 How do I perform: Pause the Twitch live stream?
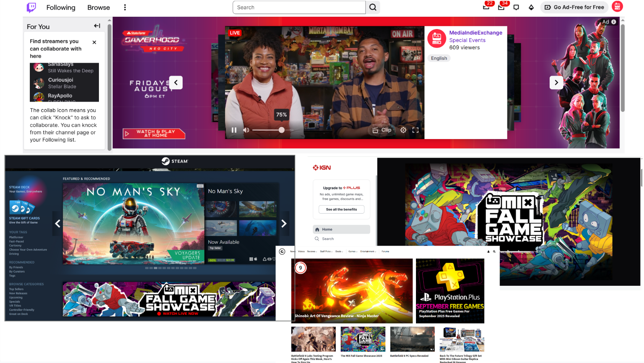(234, 130)
